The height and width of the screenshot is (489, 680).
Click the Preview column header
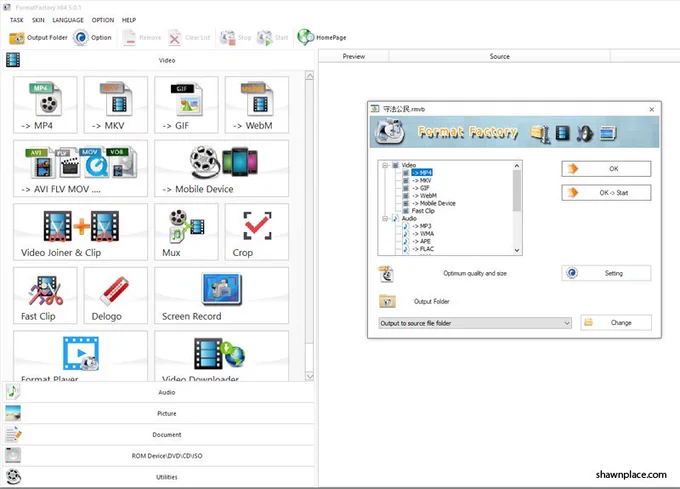coord(354,56)
